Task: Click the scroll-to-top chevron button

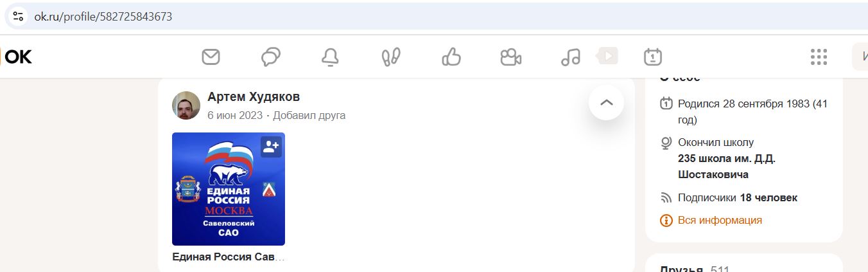Action: (606, 102)
